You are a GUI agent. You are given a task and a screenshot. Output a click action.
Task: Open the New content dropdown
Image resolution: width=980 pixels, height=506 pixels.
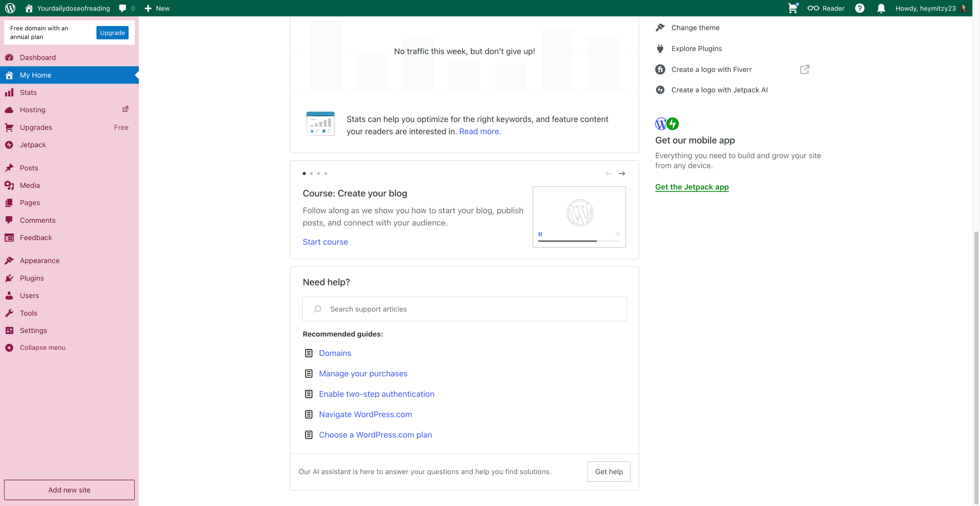[157, 8]
